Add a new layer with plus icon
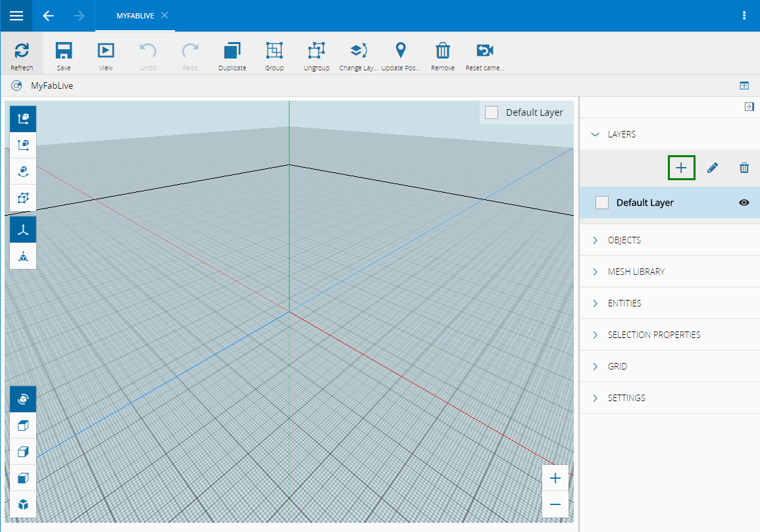The width and height of the screenshot is (760, 532). (681, 168)
